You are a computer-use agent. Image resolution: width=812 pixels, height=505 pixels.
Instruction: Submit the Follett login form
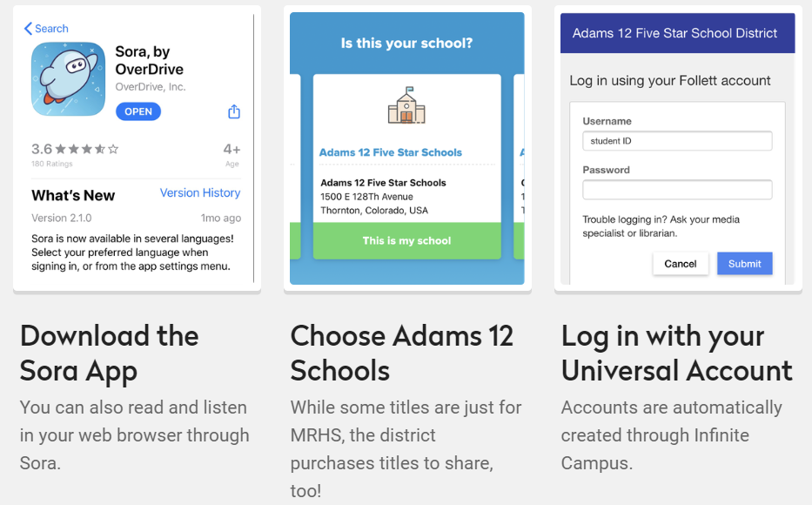(745, 264)
